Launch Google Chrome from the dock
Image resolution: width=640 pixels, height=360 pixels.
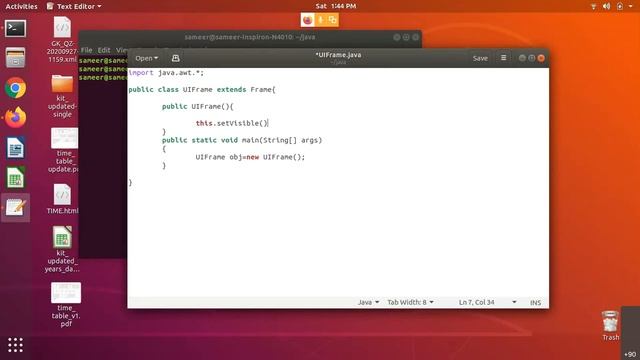(x=15, y=88)
